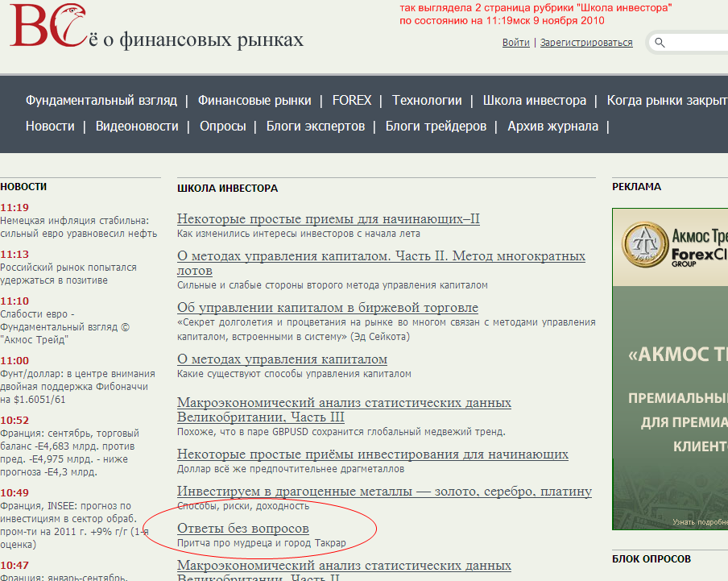
Task: Open Инвестируем в драгоценные металлы article
Action: click(384, 492)
